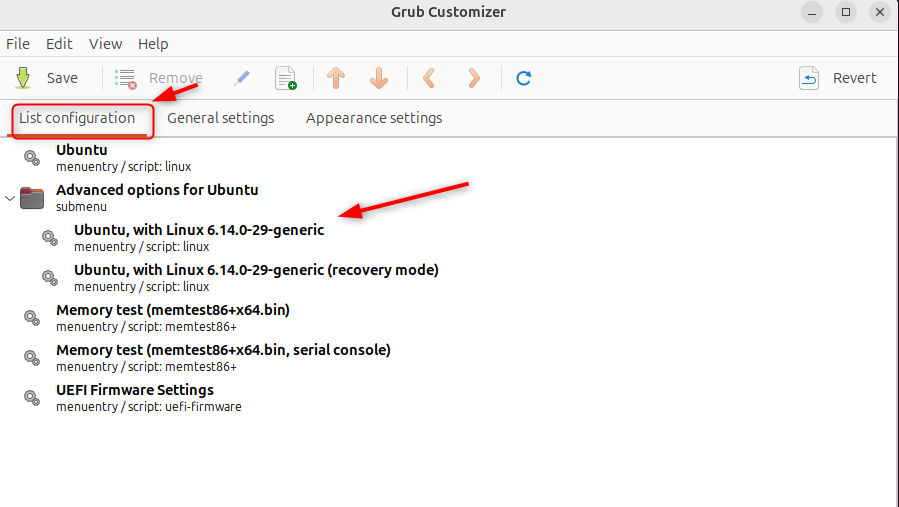Image resolution: width=899 pixels, height=507 pixels.
Task: Select Ubuntu, with Linux 6.14.0-29-generic entry
Action: point(450,238)
